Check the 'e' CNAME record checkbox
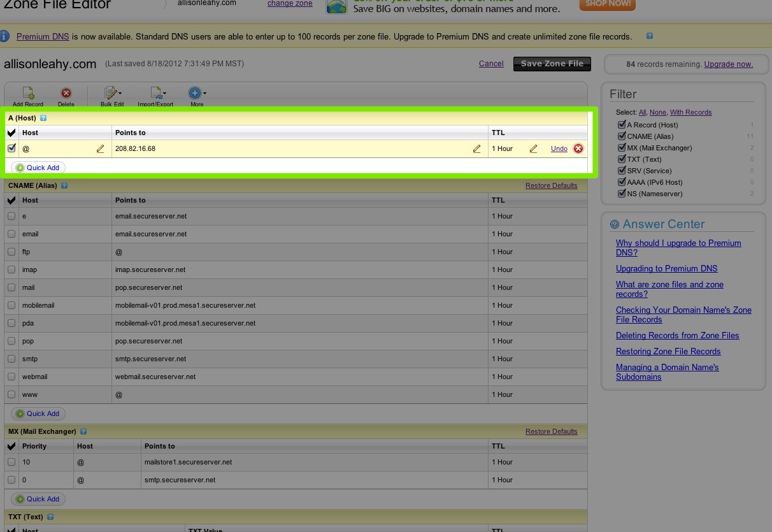This screenshot has width=772, height=532. [x=11, y=216]
